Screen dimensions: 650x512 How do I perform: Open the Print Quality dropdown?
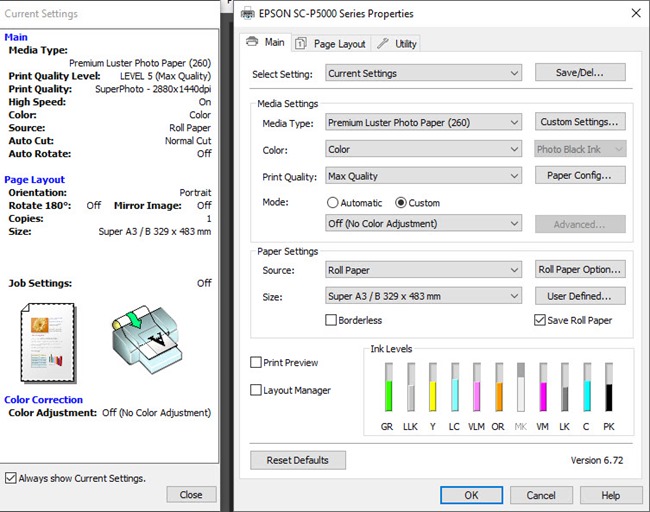click(423, 176)
